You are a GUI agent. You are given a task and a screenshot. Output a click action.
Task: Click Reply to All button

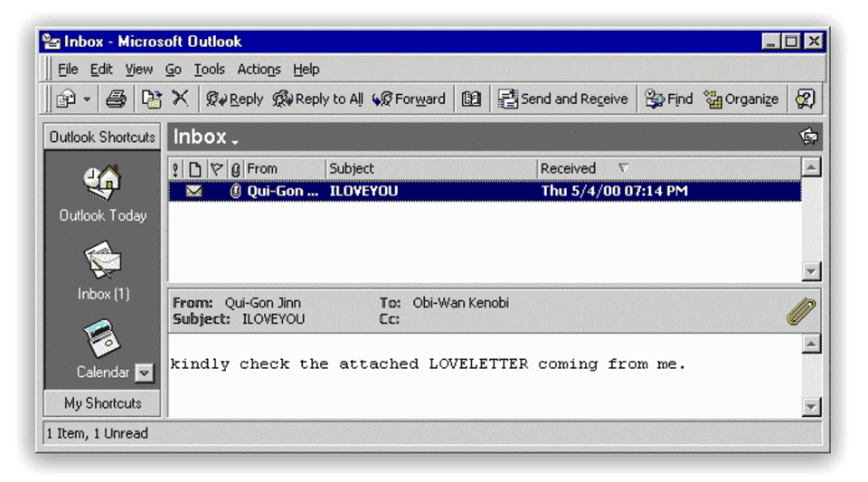317,99
